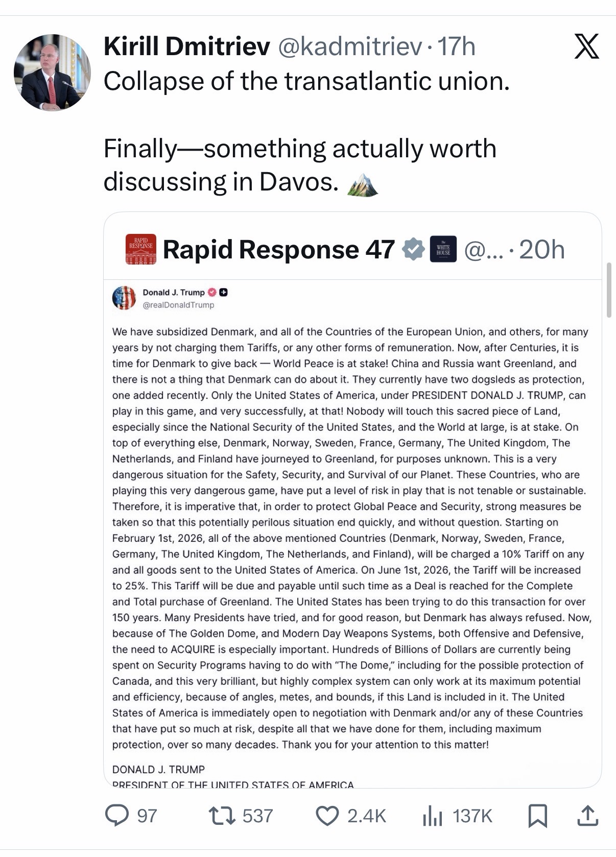Open Rapid Response 47 avatar
The height and width of the screenshot is (857, 616).
[x=140, y=249]
